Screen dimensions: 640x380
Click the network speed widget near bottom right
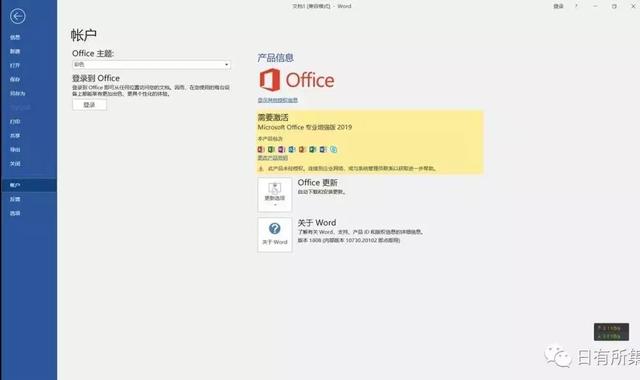pos(611,332)
